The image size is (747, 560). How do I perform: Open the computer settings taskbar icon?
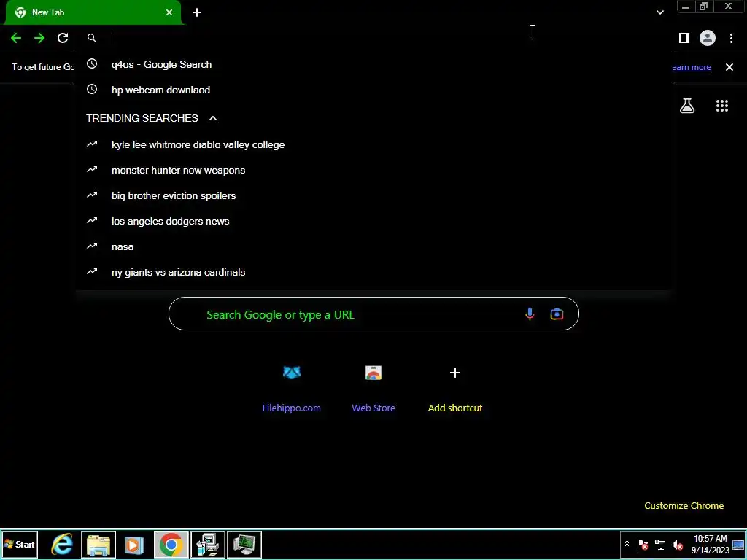208,544
